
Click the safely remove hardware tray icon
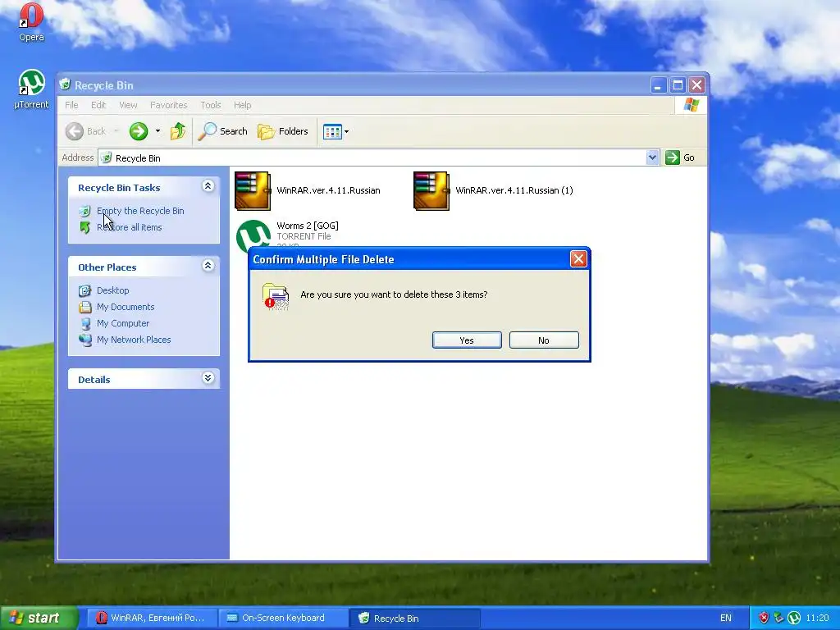coord(779,618)
